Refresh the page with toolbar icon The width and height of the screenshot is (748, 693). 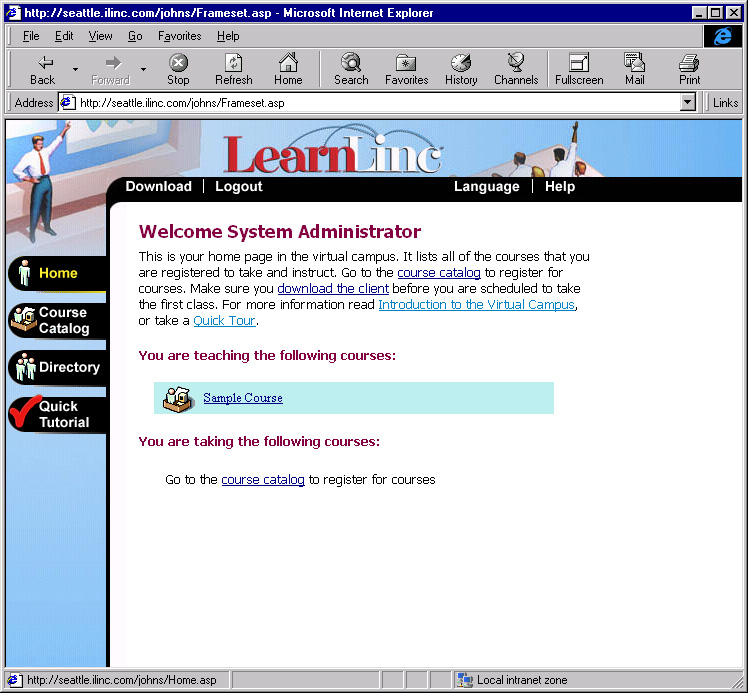tap(234, 63)
